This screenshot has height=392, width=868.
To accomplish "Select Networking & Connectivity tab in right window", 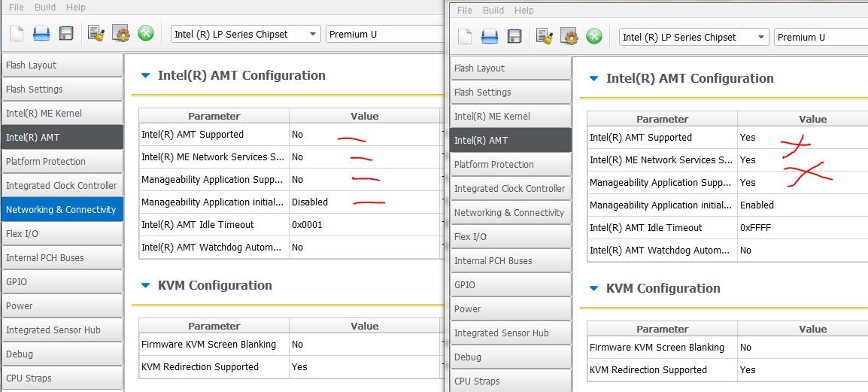I will (x=511, y=213).
